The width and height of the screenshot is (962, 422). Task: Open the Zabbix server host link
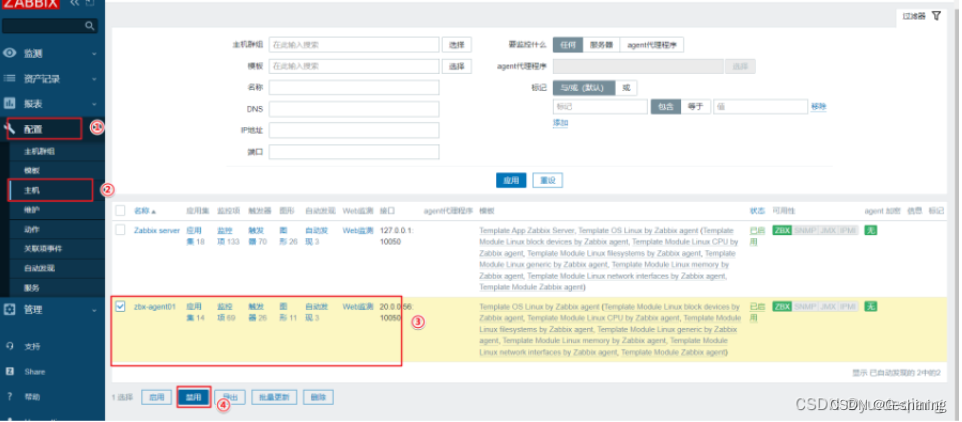pyautogui.click(x=157, y=231)
